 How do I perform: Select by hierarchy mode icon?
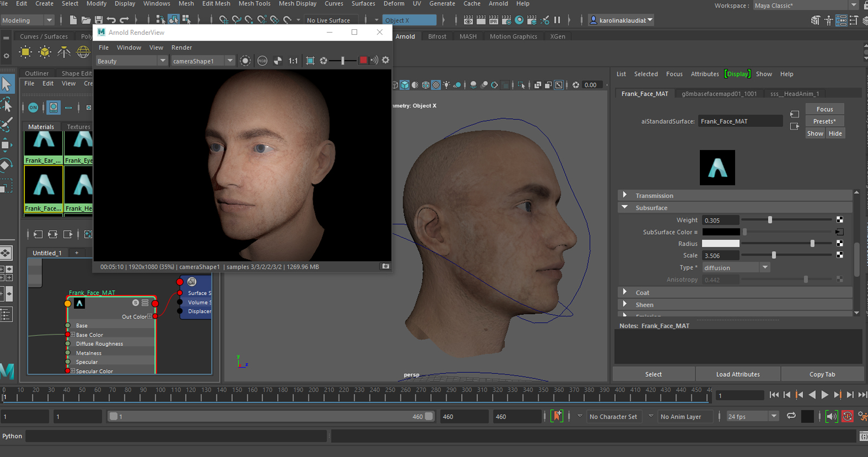click(x=161, y=20)
